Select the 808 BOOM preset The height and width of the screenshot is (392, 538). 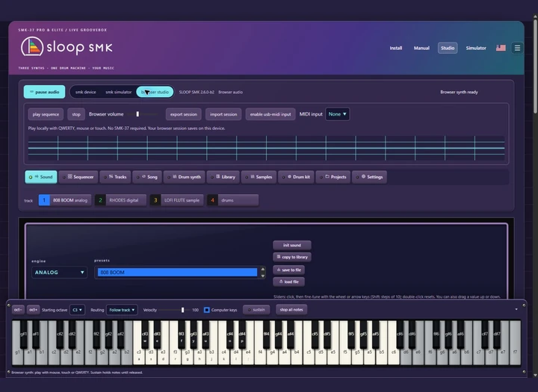177,273
